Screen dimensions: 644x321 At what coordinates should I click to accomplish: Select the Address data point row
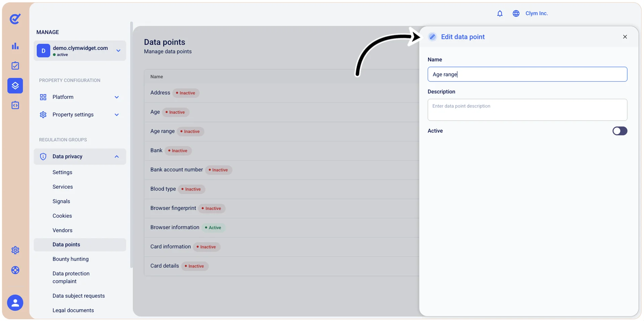282,93
